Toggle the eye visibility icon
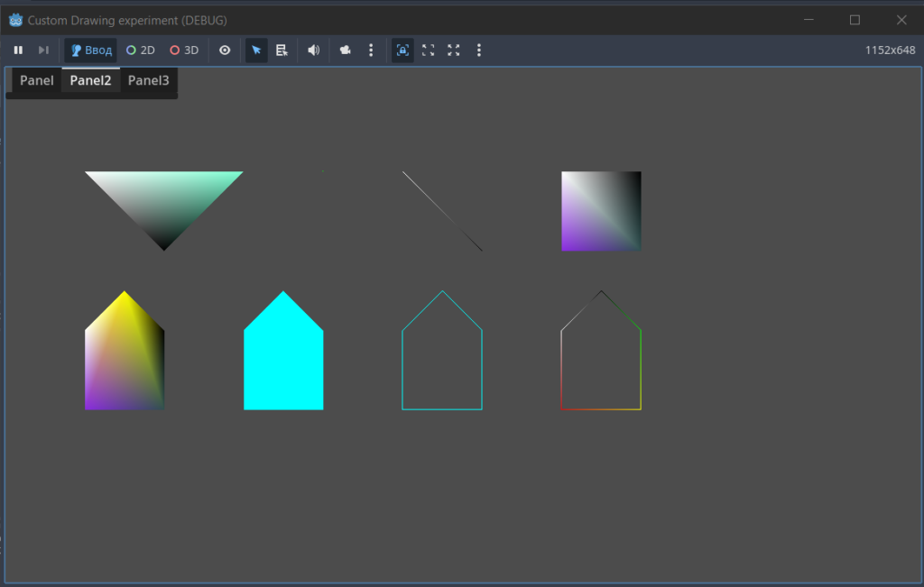 pos(225,50)
